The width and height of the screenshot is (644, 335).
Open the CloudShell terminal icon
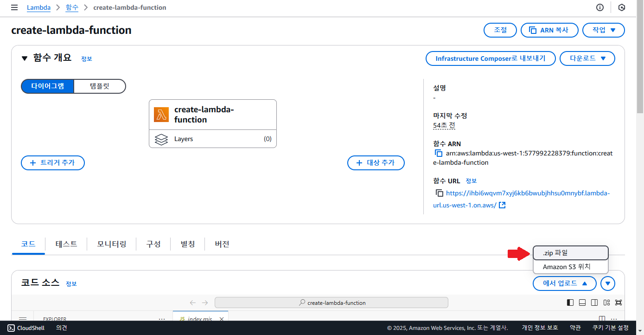coord(11,328)
